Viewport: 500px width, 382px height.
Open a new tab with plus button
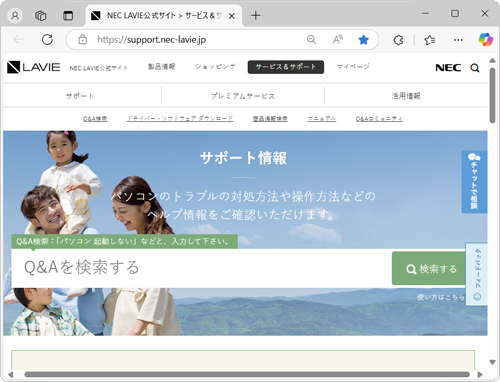pyautogui.click(x=256, y=15)
